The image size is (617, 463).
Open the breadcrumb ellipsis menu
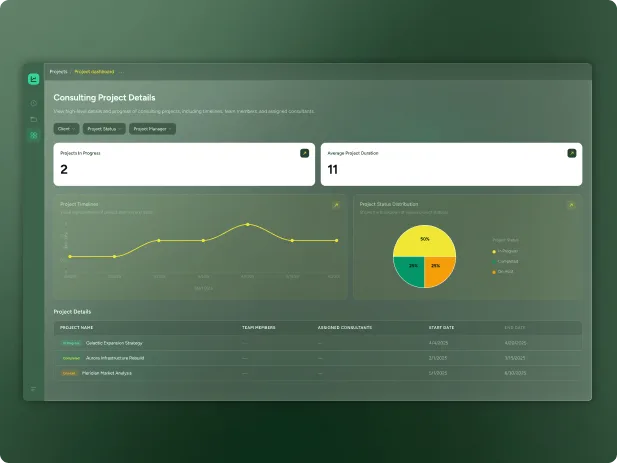point(121,72)
